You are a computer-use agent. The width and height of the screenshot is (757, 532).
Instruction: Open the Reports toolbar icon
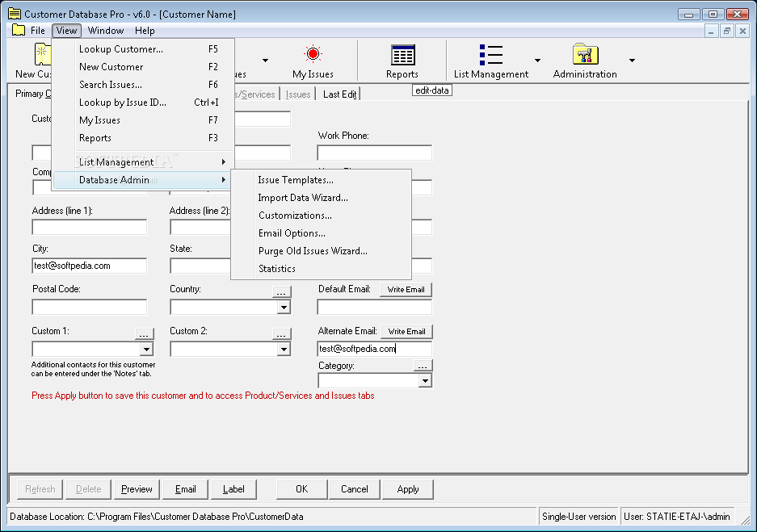coord(402,55)
